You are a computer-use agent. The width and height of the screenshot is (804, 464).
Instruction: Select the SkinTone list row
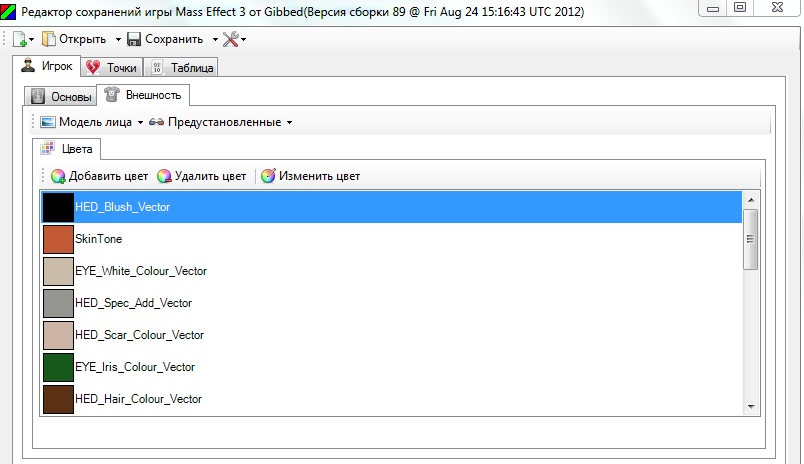391,239
